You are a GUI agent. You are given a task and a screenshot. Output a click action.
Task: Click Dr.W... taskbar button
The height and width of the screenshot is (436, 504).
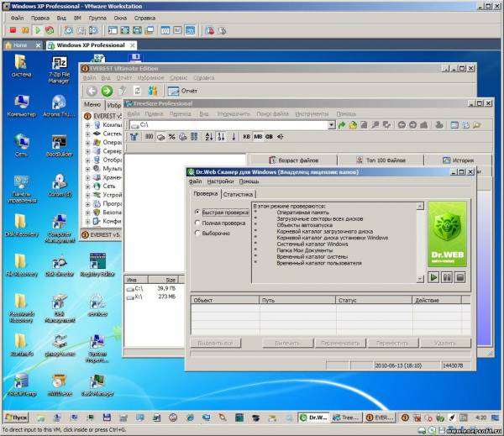tap(313, 418)
